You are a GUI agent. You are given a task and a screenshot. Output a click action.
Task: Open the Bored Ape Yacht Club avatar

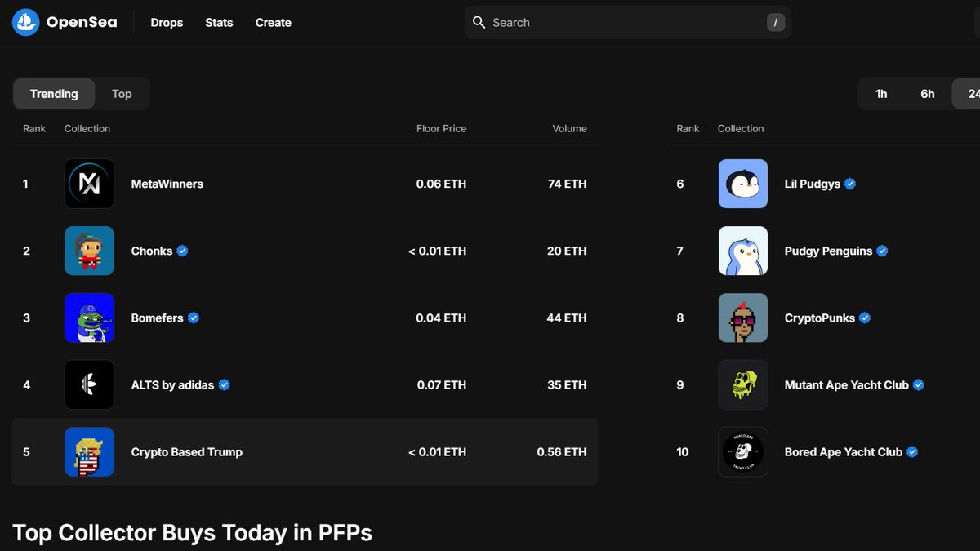[743, 451]
